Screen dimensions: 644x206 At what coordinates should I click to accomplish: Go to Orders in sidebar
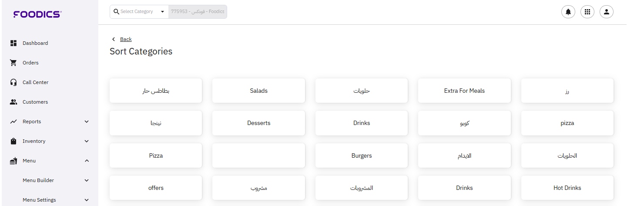tap(30, 63)
